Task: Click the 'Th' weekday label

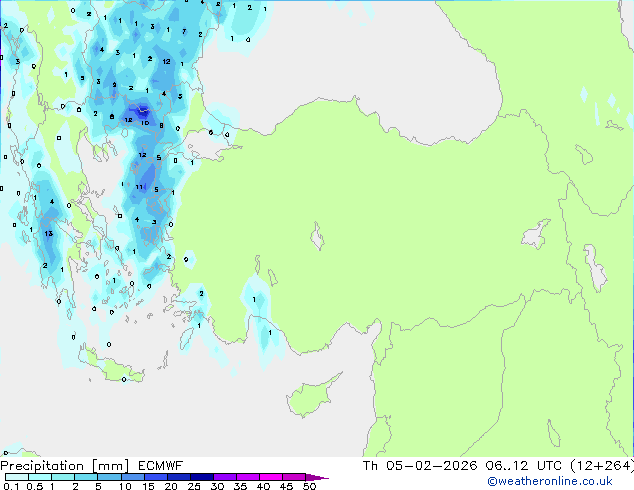Action: (x=370, y=466)
